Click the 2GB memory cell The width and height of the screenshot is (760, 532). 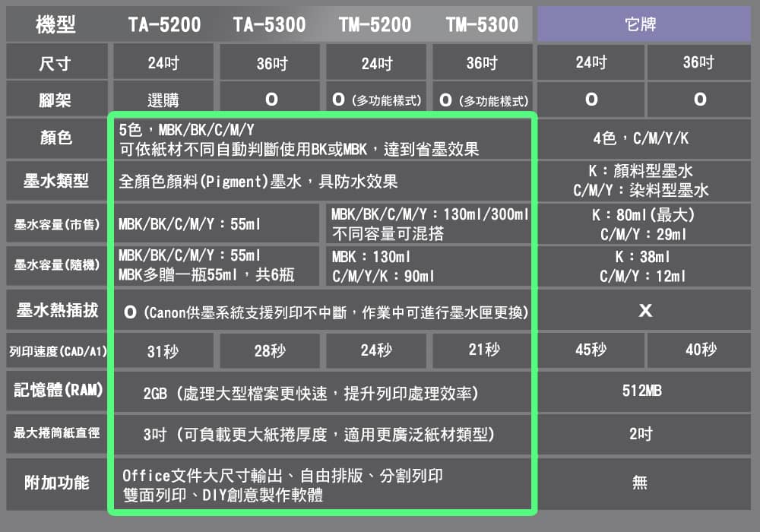[322, 392]
